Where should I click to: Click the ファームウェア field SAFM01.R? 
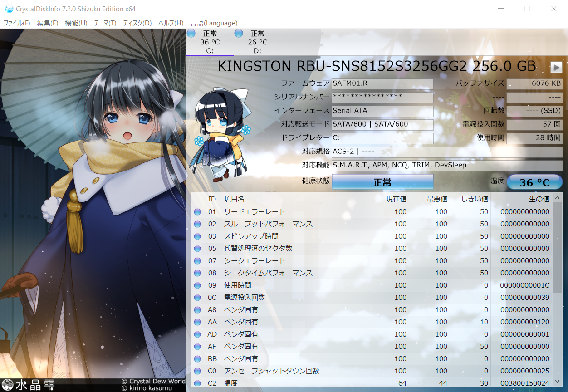click(x=382, y=84)
